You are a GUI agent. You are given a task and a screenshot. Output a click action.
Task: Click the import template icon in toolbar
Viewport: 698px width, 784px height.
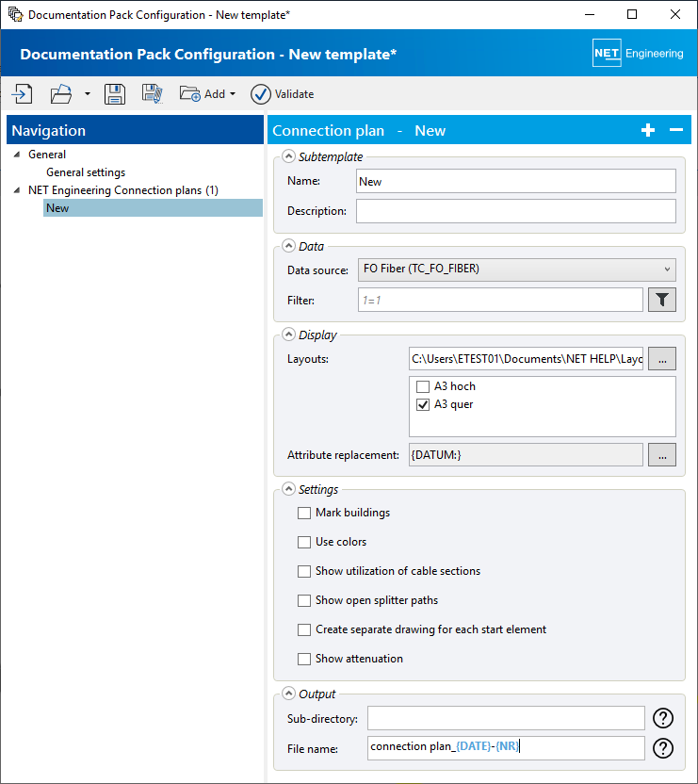23,94
